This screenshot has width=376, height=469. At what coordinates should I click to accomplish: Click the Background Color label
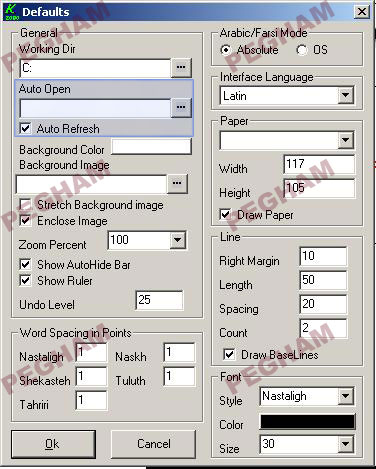62,150
